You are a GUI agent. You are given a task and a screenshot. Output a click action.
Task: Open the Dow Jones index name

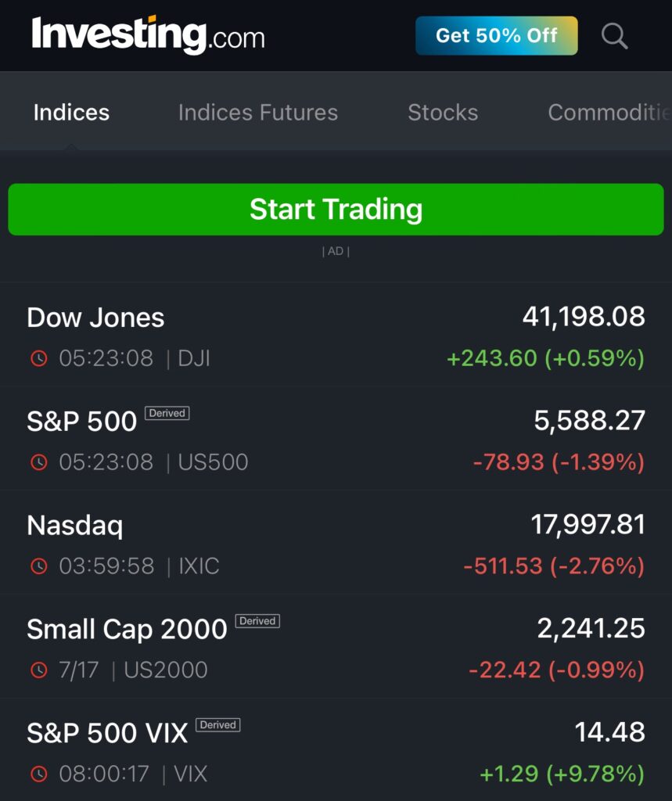[x=95, y=318]
